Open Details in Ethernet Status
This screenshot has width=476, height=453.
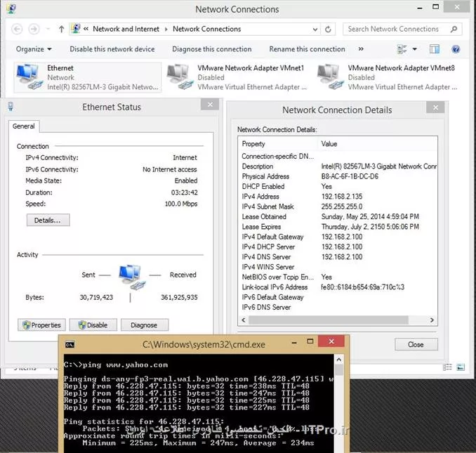click(48, 220)
